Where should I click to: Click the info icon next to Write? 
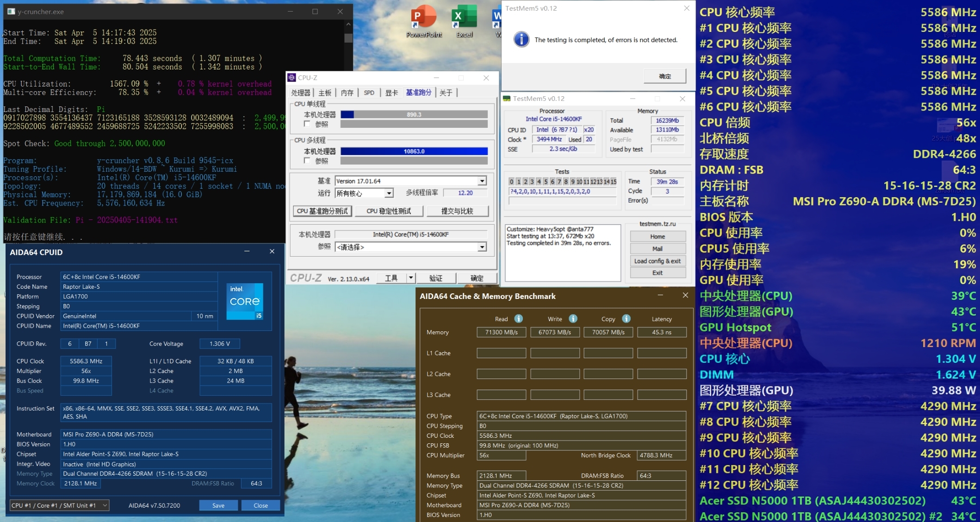[573, 318]
